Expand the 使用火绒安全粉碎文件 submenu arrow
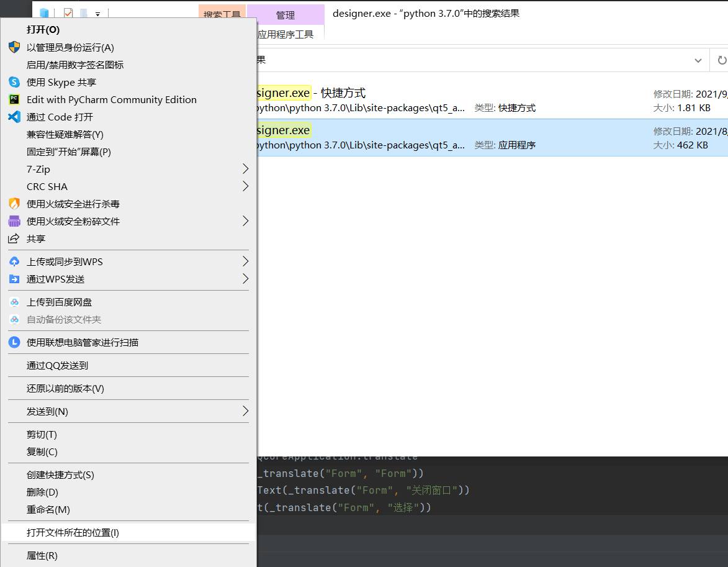728x567 pixels. [x=246, y=221]
